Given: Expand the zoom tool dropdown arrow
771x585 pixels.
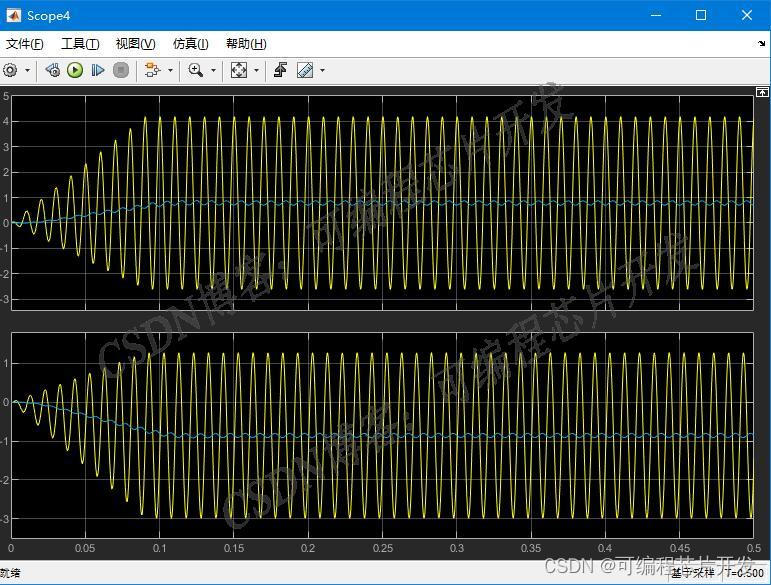Looking at the screenshot, I should [213, 70].
